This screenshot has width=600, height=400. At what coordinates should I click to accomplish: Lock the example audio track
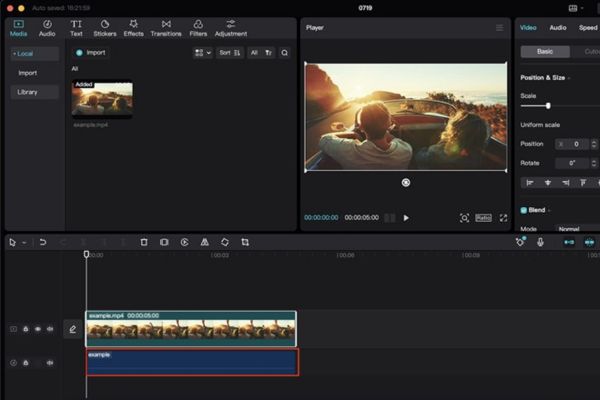[26, 362]
